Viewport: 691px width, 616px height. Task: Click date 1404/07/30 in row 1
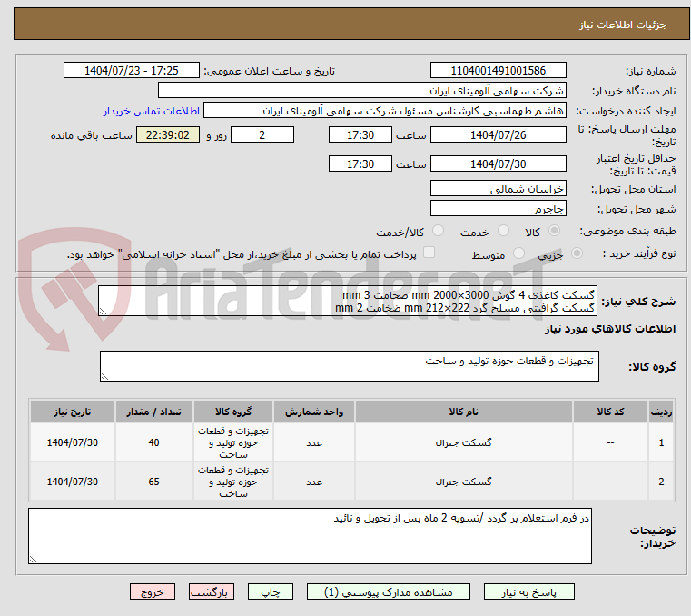(x=73, y=442)
